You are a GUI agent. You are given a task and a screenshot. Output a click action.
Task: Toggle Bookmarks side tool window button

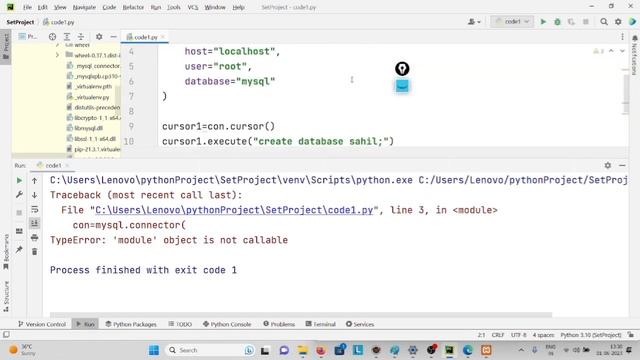tap(6, 251)
